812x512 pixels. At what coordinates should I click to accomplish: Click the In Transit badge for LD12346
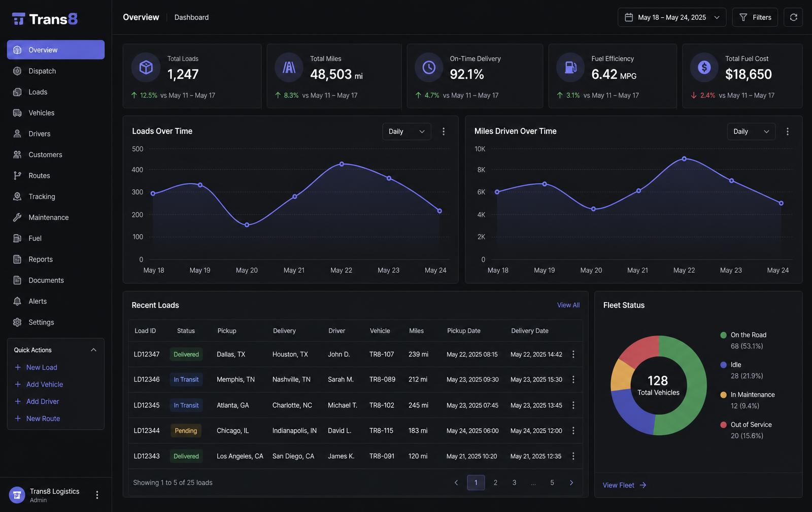[x=186, y=380]
